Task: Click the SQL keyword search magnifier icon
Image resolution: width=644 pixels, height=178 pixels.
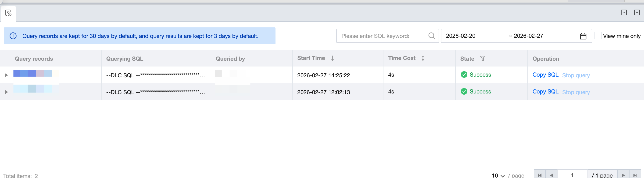Action: [x=431, y=36]
